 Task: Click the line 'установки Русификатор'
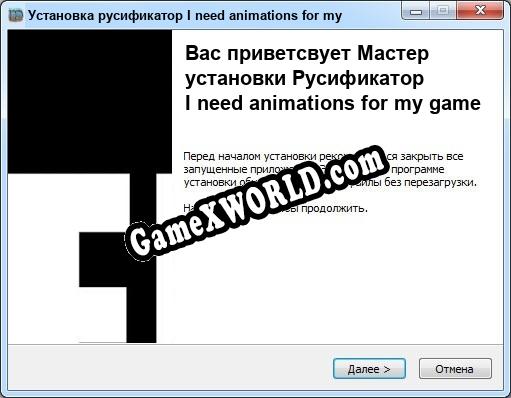[x=304, y=79]
